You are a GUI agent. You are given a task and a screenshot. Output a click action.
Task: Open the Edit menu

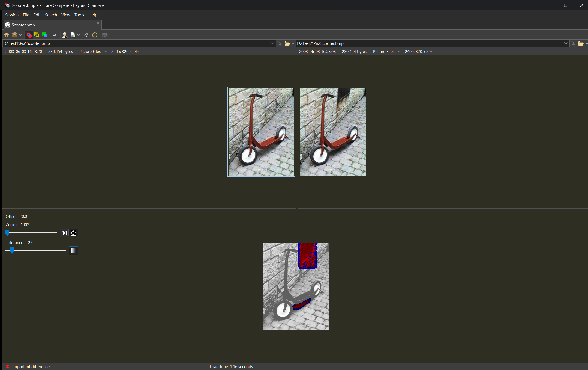pyautogui.click(x=37, y=15)
